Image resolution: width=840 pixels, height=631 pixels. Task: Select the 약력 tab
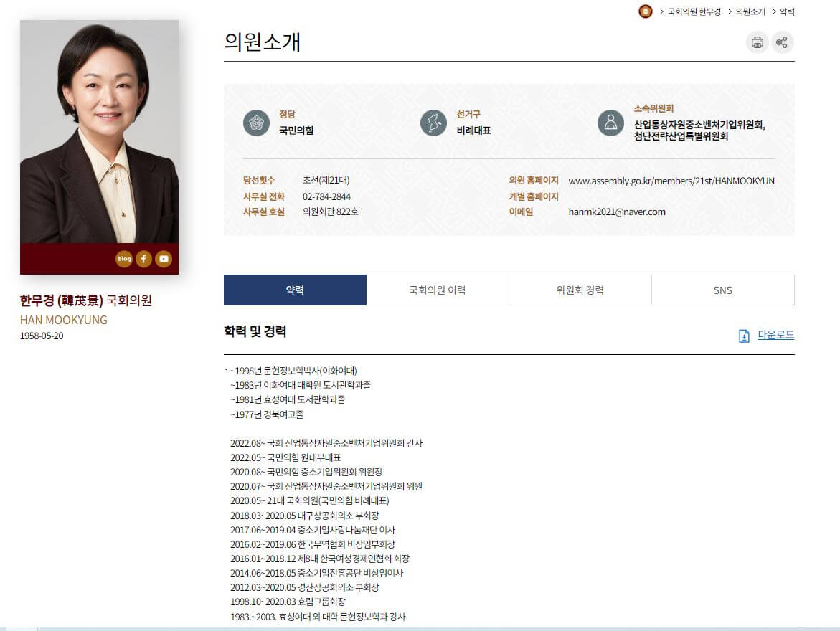295,290
